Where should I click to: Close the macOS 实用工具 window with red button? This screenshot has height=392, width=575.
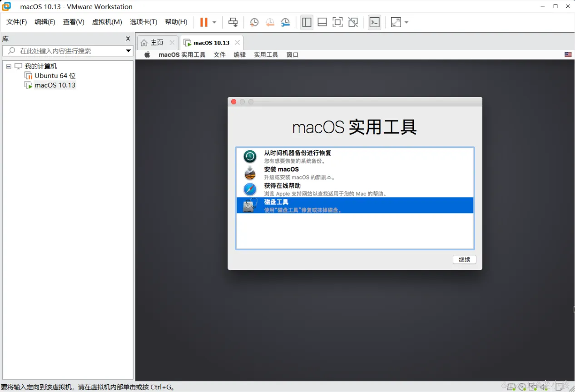(233, 102)
